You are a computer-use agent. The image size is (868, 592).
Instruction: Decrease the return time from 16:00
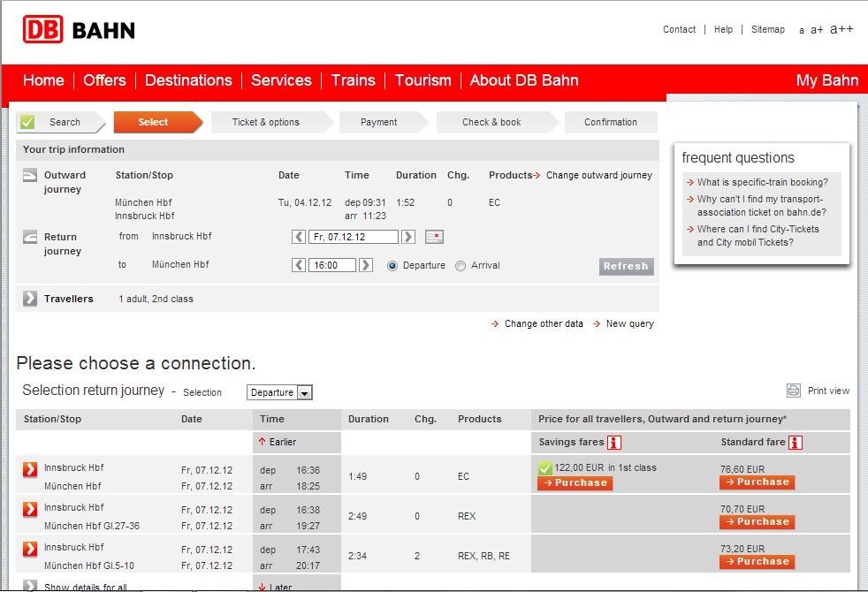[x=299, y=265]
